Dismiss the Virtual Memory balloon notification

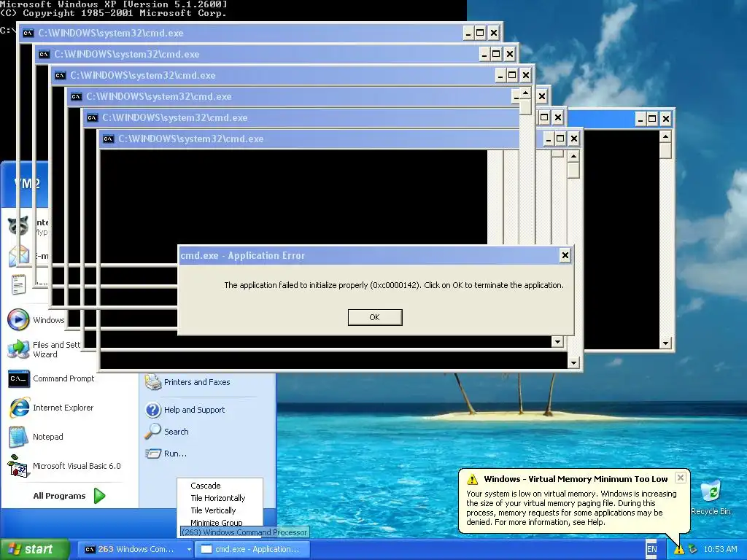(681, 478)
